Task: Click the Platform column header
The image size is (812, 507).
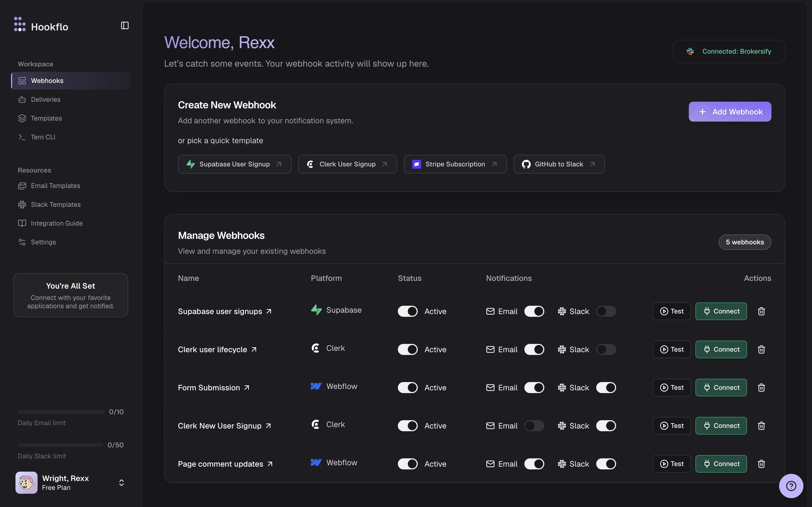Action: [x=326, y=278]
